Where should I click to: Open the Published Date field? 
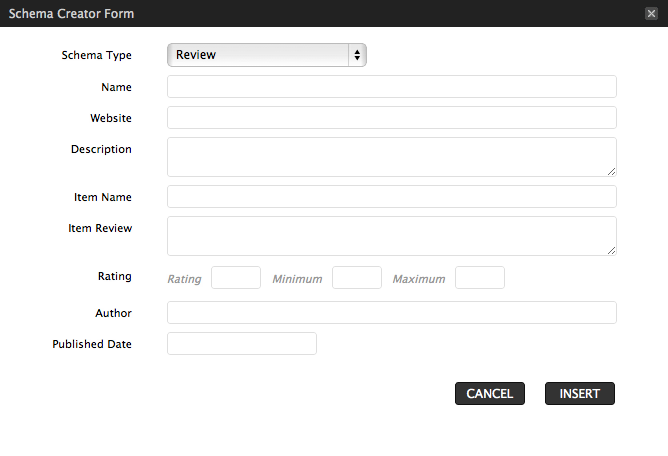pos(242,343)
